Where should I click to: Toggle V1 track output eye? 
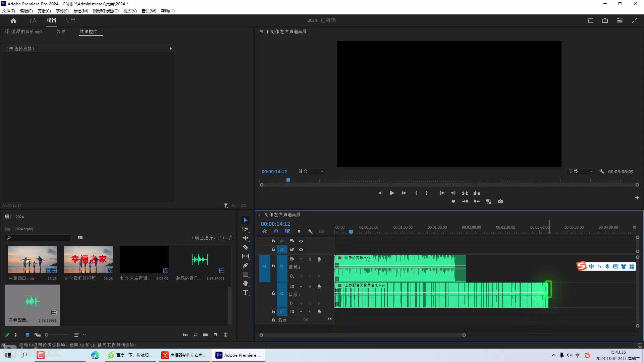point(301,249)
